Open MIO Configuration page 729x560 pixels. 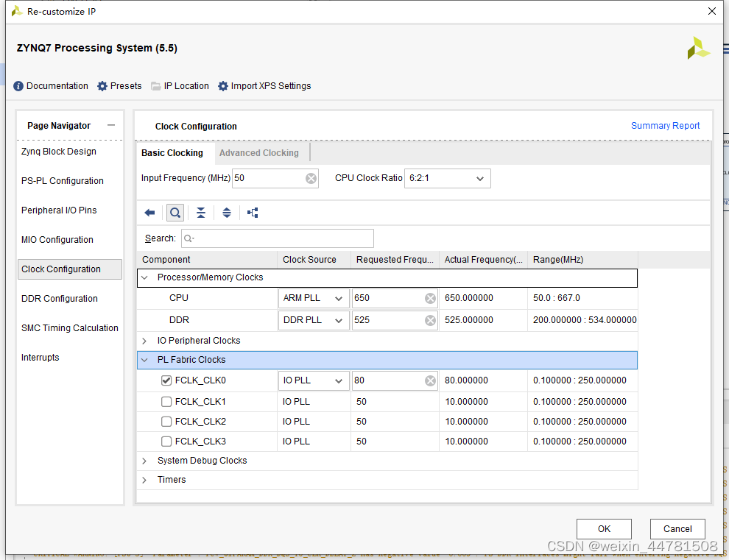(x=57, y=240)
